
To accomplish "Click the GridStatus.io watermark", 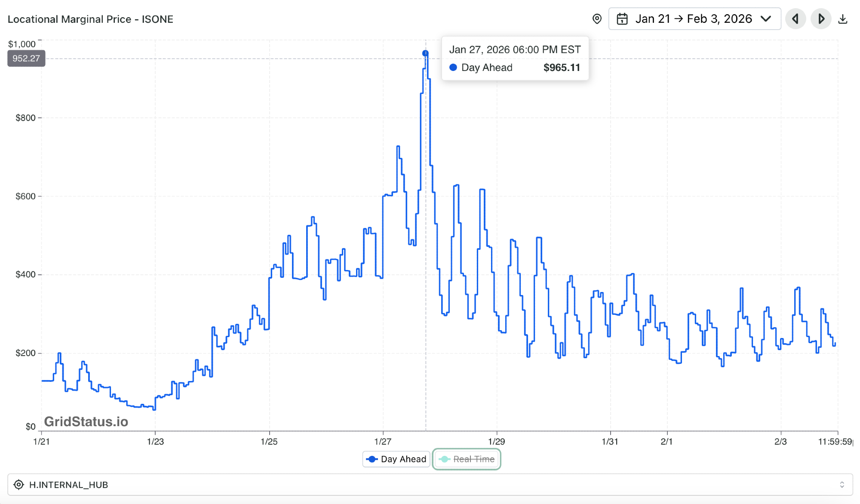I will (86, 421).
